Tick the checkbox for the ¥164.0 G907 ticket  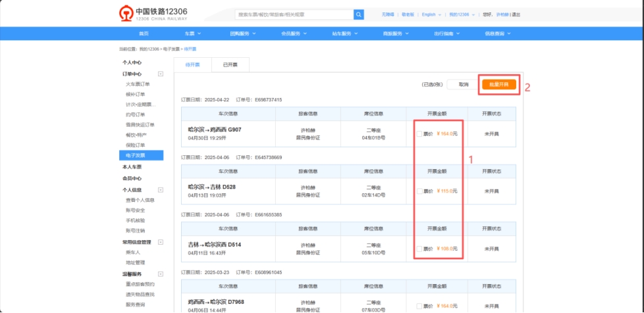pos(419,133)
